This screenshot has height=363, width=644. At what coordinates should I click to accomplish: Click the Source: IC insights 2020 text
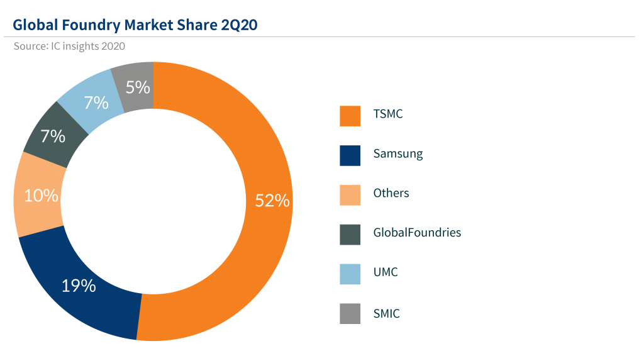pos(69,46)
